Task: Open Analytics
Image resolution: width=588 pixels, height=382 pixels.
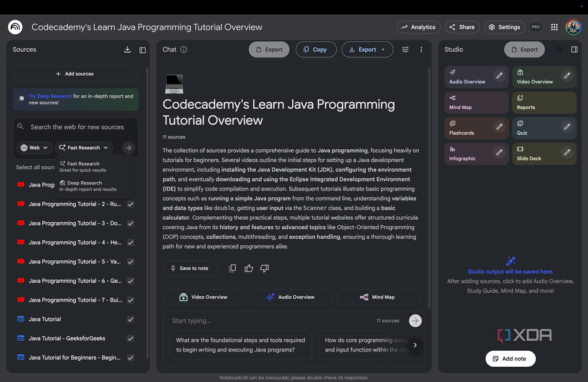Action: [x=419, y=27]
